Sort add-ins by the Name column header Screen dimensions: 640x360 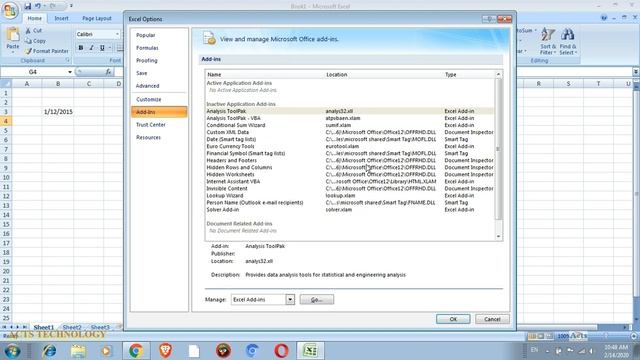[264, 75]
